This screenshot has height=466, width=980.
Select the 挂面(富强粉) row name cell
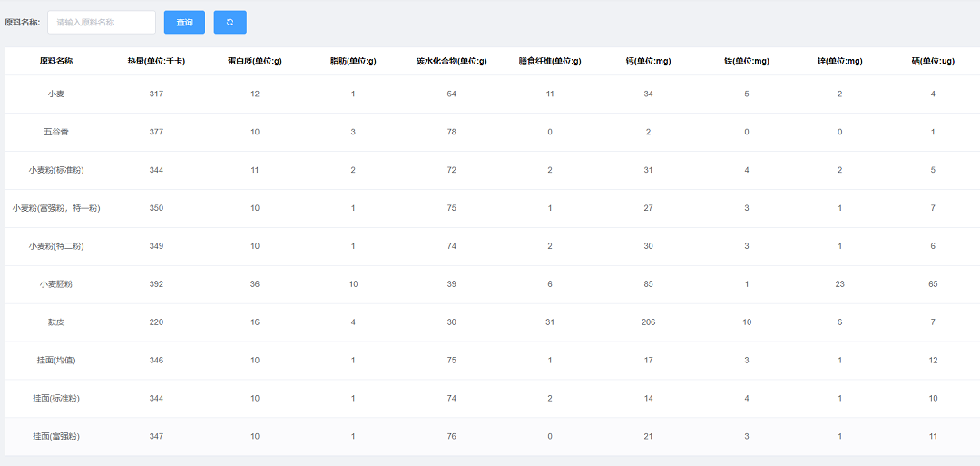[x=56, y=437]
